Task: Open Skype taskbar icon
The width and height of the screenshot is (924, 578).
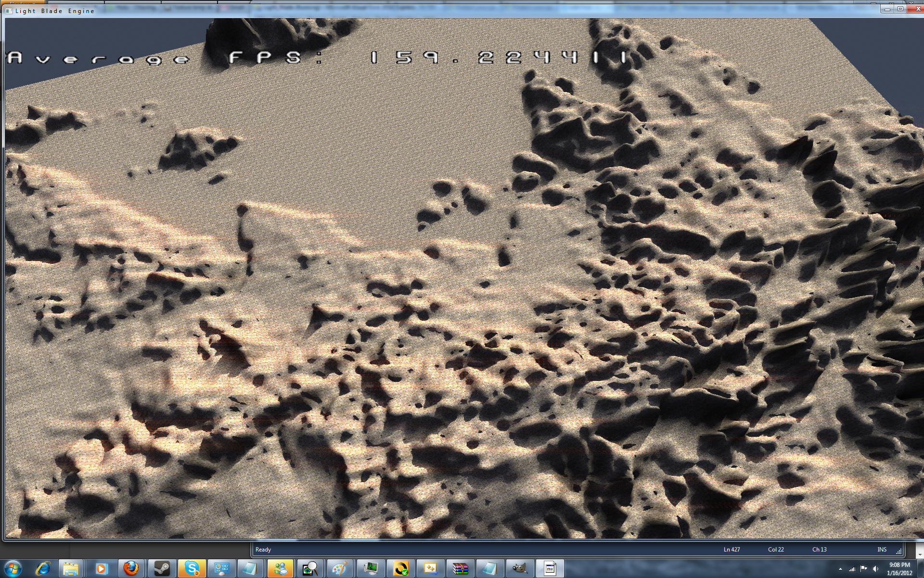Action: pyautogui.click(x=192, y=568)
